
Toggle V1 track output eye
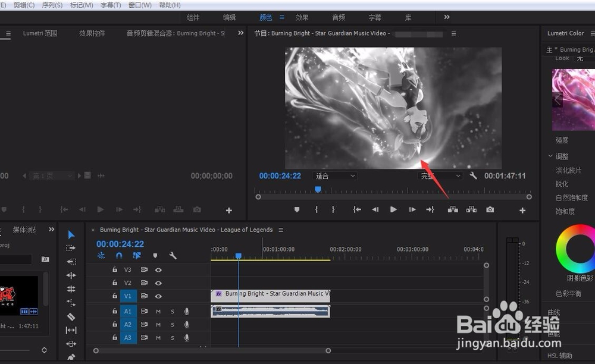pos(158,297)
